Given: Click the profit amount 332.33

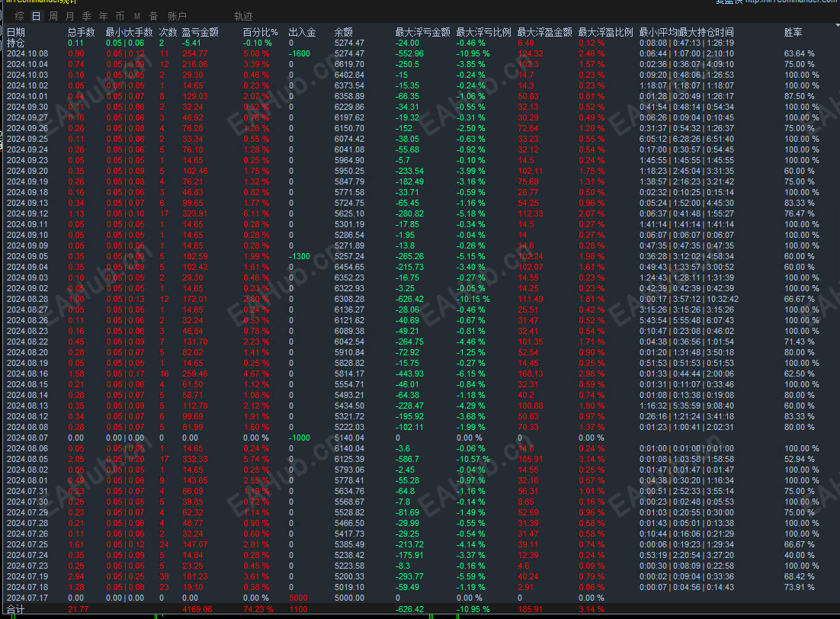Looking at the screenshot, I should (x=195, y=459).
